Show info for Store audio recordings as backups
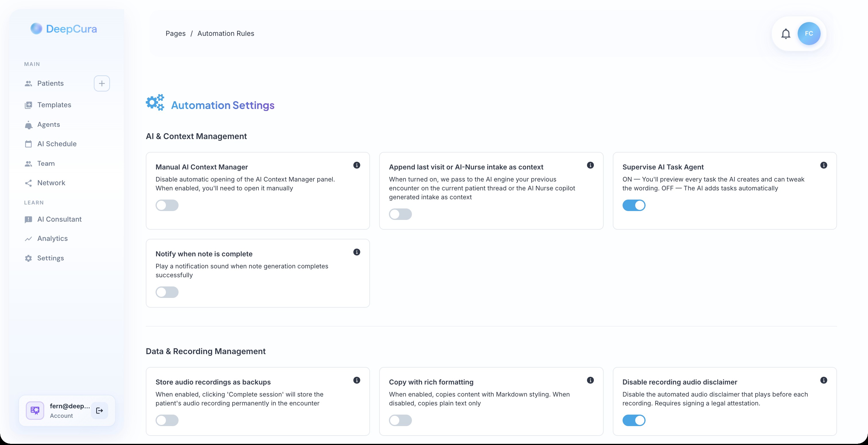868x445 pixels. click(x=356, y=380)
